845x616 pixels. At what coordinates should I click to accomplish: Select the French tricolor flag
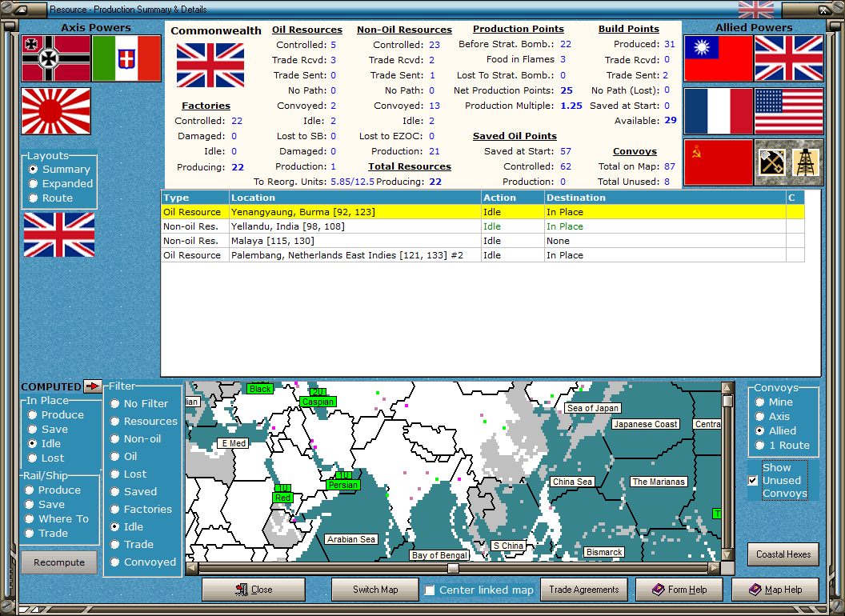pyautogui.click(x=719, y=111)
